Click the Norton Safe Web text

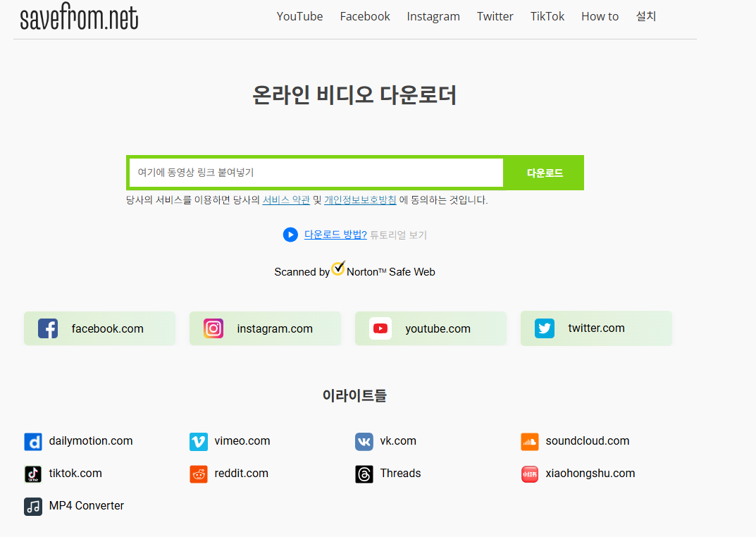point(390,272)
